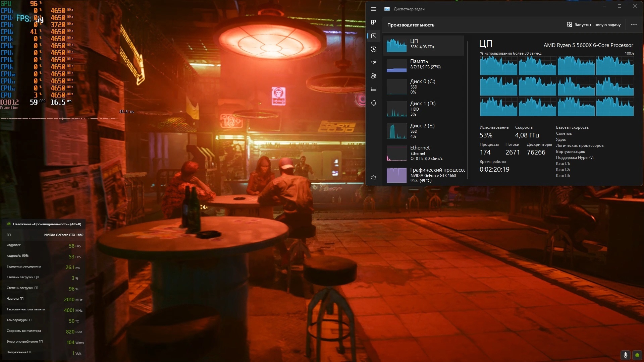Click the uptime value 0:02:20:19
Image resolution: width=644 pixels, height=362 pixels.
tap(494, 169)
